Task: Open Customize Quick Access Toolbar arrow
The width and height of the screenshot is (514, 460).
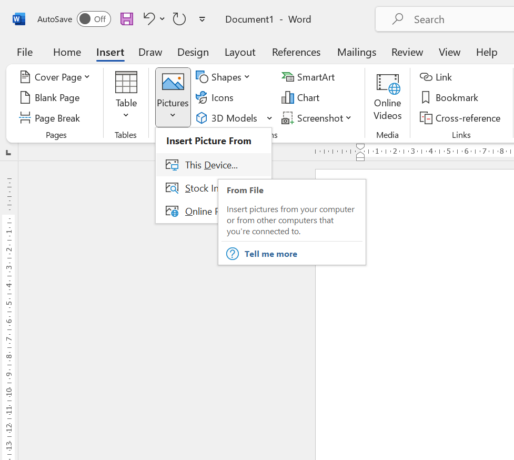Action: 202,19
